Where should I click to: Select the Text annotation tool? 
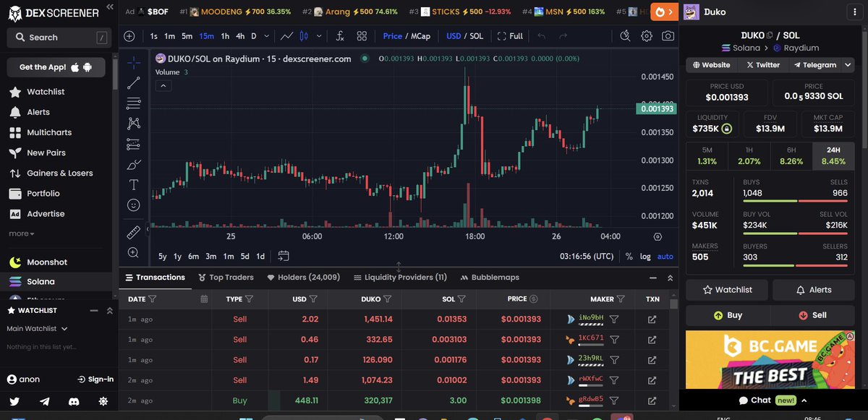click(133, 184)
